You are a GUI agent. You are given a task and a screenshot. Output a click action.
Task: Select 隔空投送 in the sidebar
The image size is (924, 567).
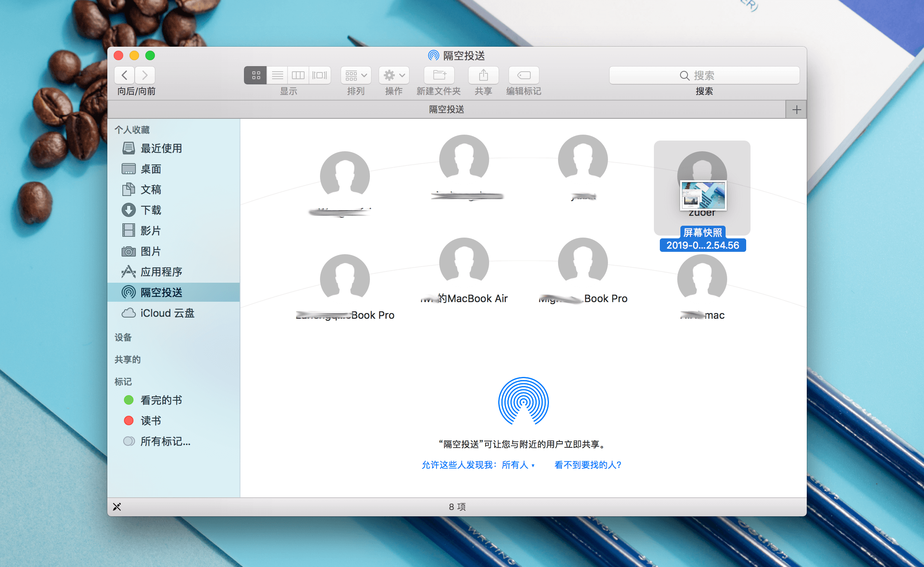tap(173, 293)
